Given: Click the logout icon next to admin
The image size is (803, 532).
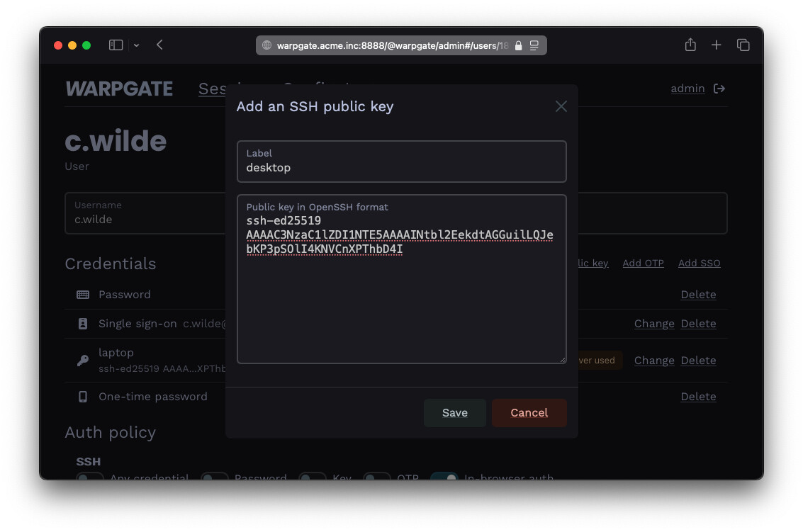Looking at the screenshot, I should pyautogui.click(x=719, y=89).
